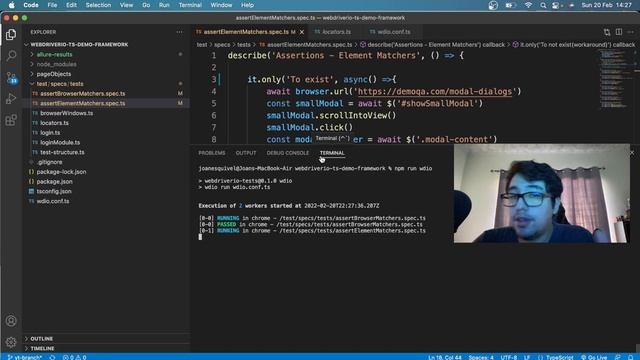Open browserWindows.ts file
The width and height of the screenshot is (640, 360).
tap(67, 113)
